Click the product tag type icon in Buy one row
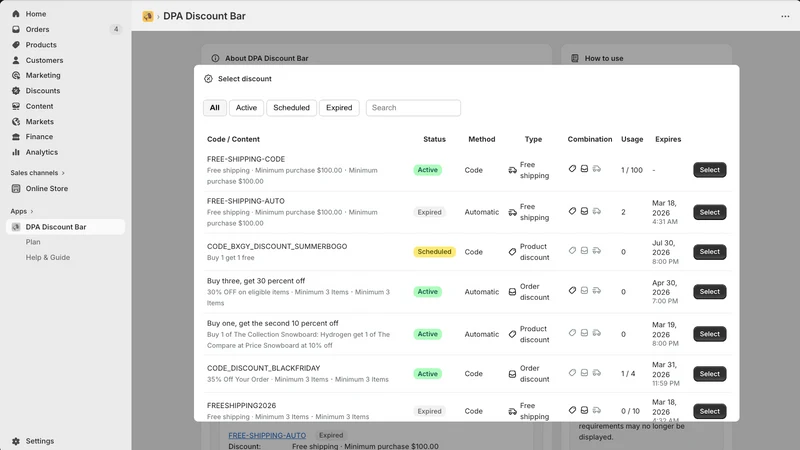Viewport: 800px width, 450px height. pyautogui.click(x=512, y=334)
